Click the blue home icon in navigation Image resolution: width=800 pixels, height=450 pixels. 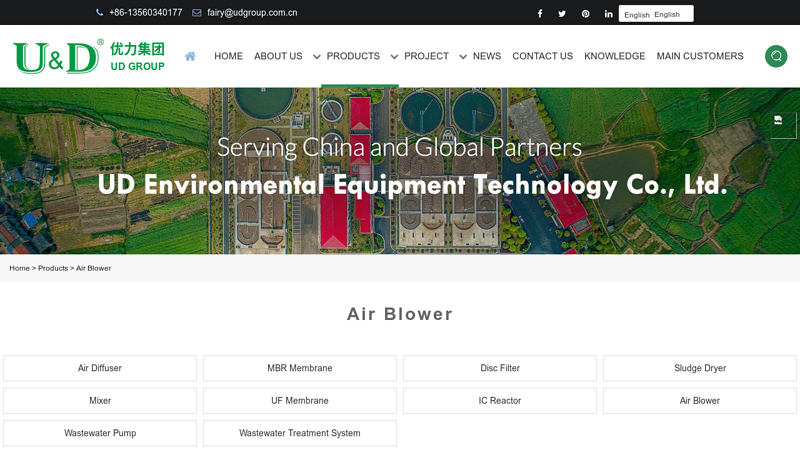click(190, 56)
